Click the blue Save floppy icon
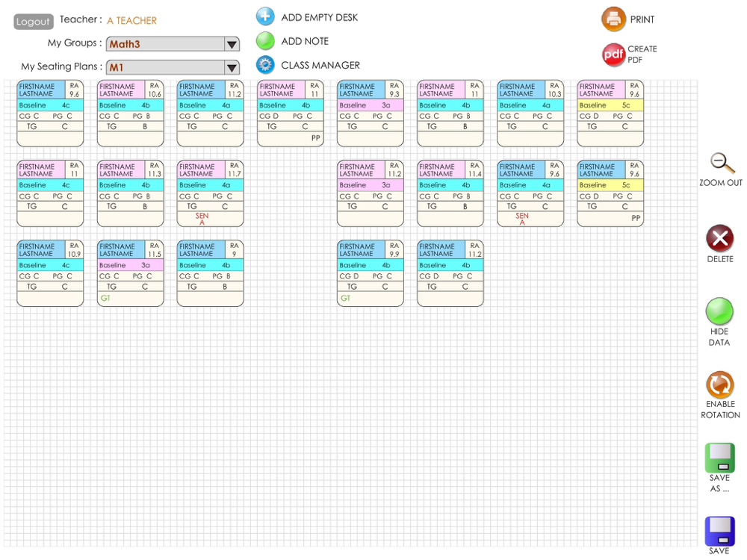Screen dimensions: 747x560 [x=720, y=531]
